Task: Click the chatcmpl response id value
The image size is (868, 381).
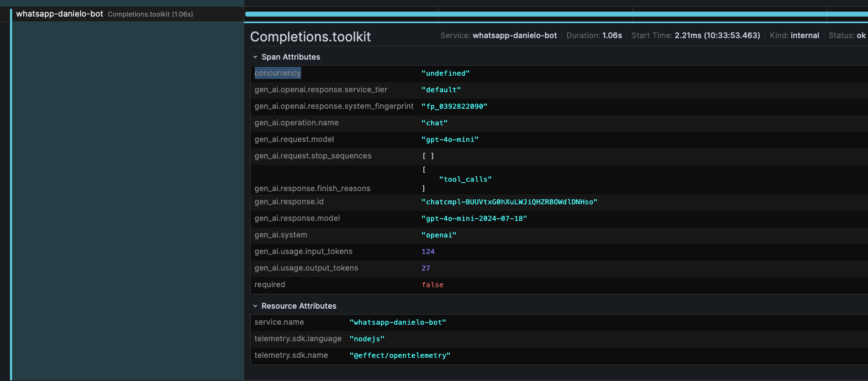Action: (x=509, y=202)
